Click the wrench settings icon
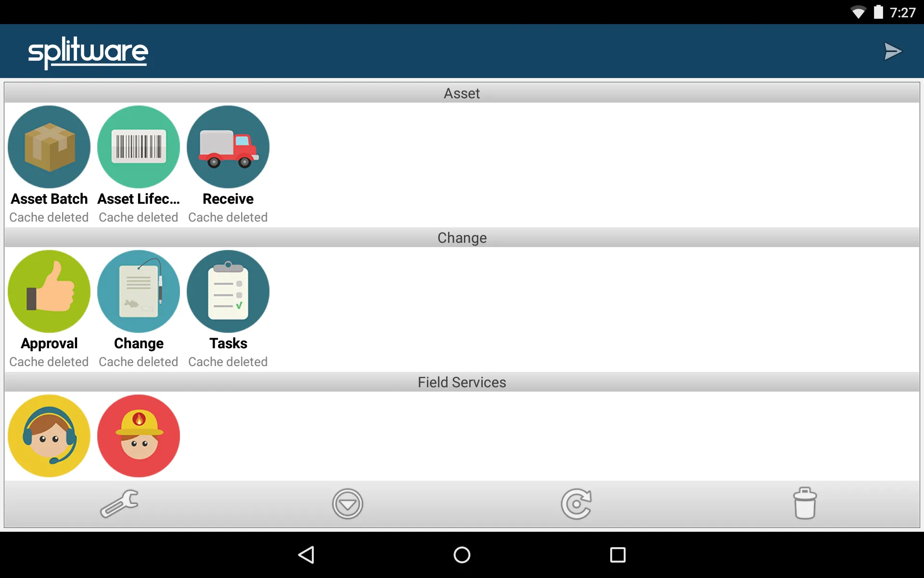This screenshot has height=578, width=924. 120,503
